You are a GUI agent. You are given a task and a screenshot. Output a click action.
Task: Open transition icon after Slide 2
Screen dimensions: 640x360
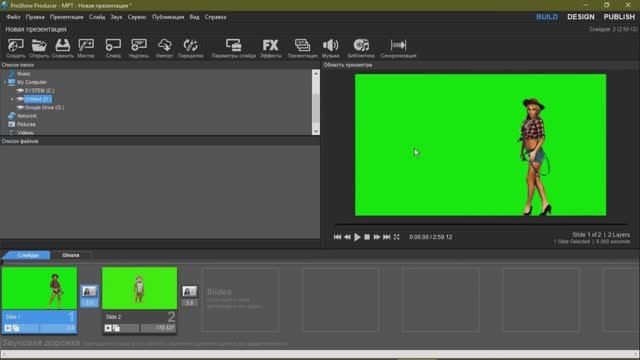tap(189, 291)
